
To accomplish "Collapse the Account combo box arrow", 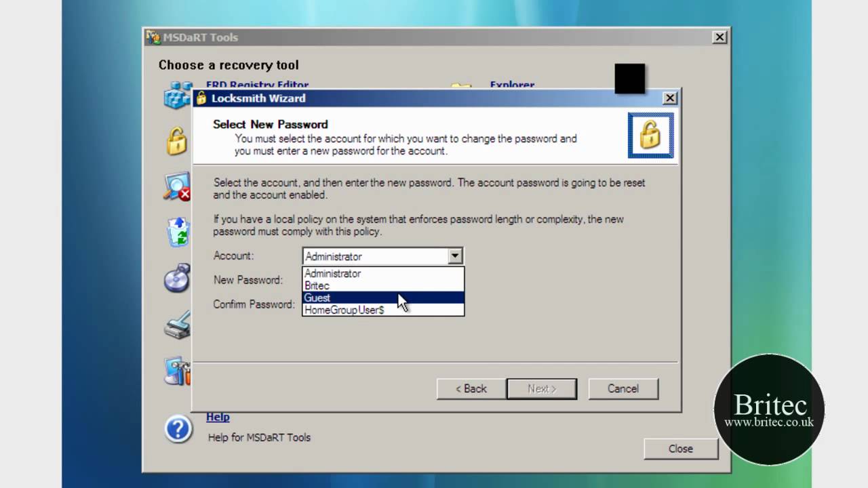I will click(x=455, y=256).
